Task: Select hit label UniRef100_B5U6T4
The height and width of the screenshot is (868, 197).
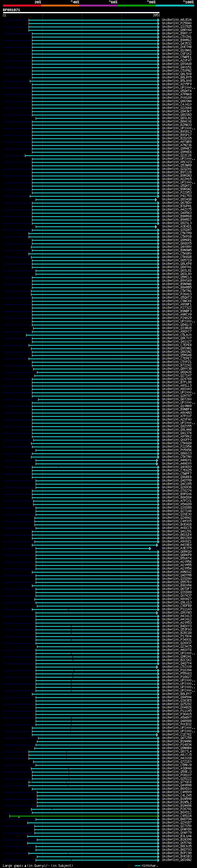Action: tap(177, 558)
